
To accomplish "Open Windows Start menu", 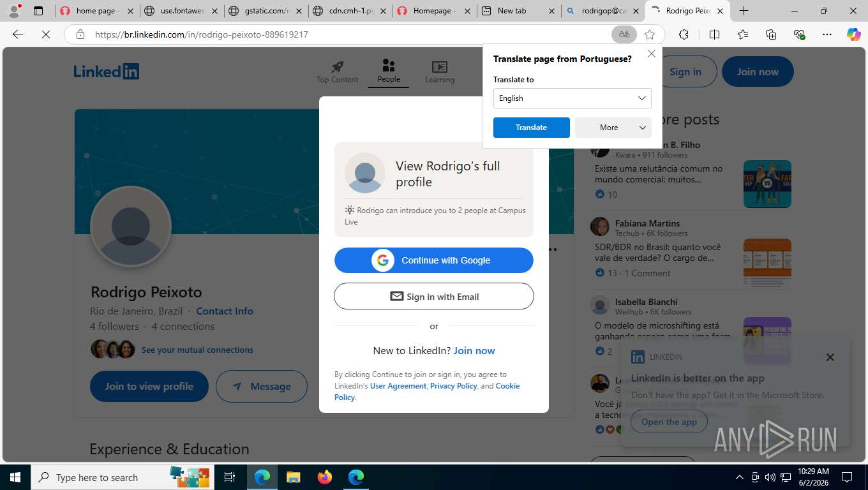I will pos(15,477).
